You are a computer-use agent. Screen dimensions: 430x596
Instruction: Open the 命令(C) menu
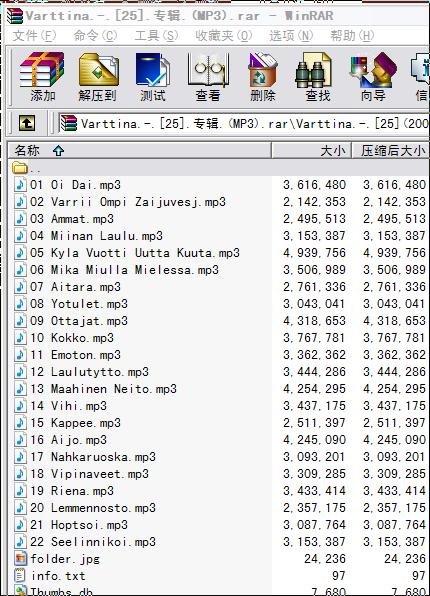pos(95,36)
